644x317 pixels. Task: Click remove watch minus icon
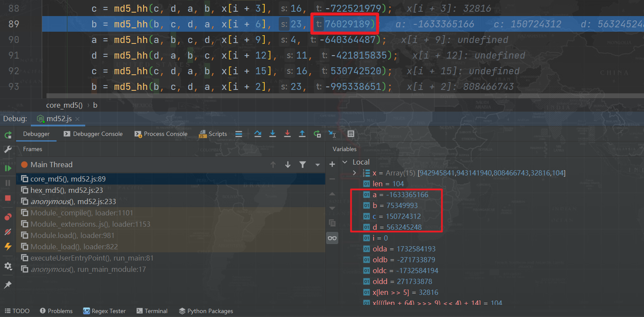[332, 179]
